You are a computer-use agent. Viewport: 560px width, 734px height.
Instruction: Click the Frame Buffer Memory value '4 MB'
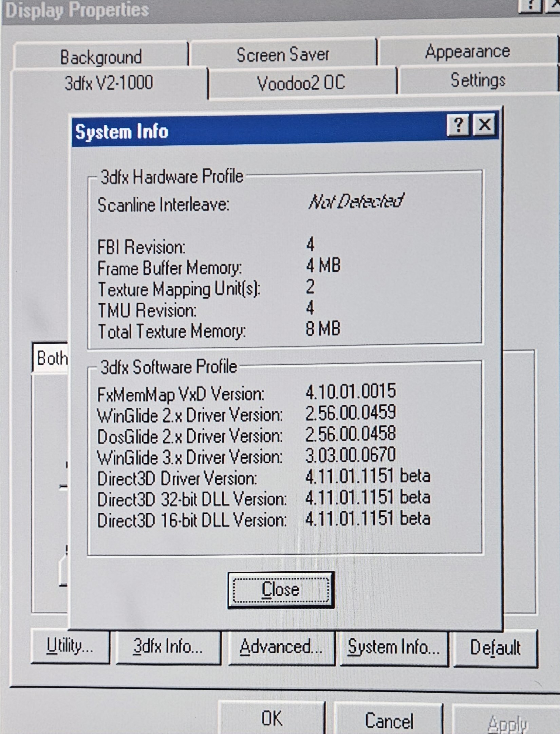click(x=323, y=266)
